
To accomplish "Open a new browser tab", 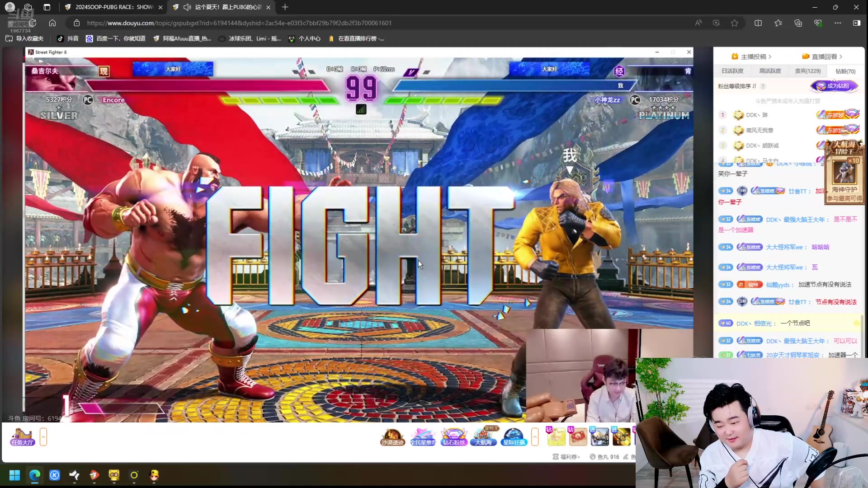I will pyautogui.click(x=285, y=7).
